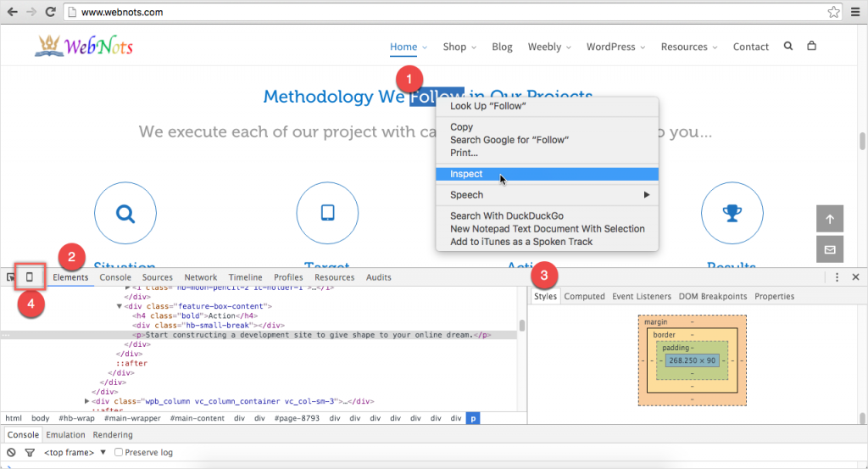Click the clear console icon

coord(11,452)
